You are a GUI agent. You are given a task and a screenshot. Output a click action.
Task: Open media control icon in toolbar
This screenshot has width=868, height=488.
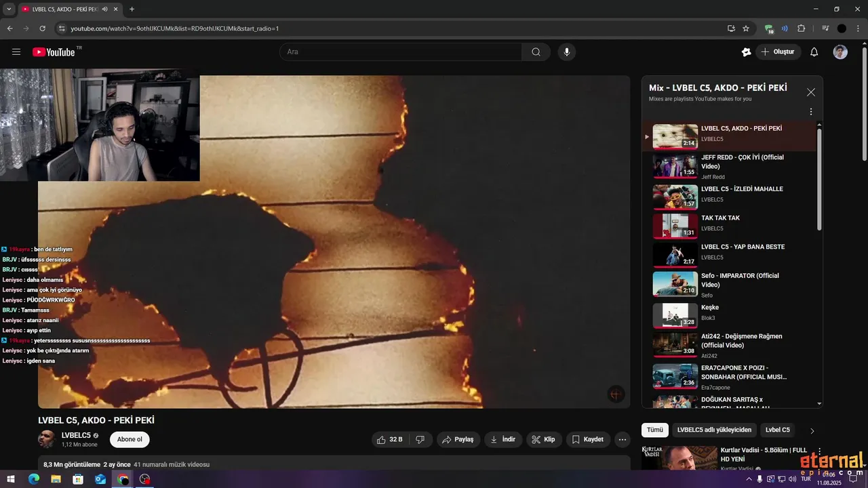pyautogui.click(x=825, y=28)
